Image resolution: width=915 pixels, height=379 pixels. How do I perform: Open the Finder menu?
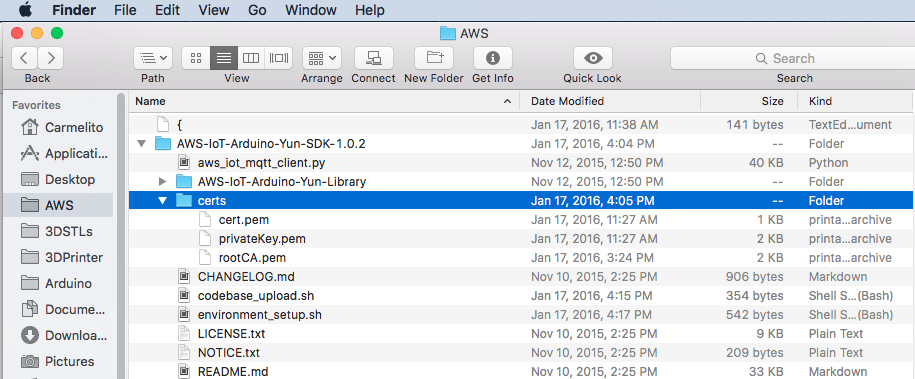tap(74, 10)
